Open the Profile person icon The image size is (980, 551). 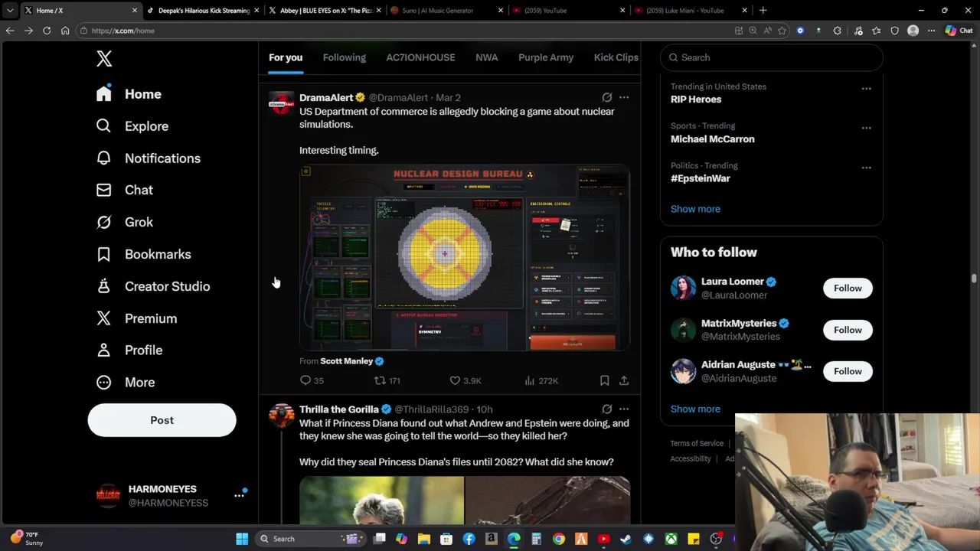click(x=103, y=350)
